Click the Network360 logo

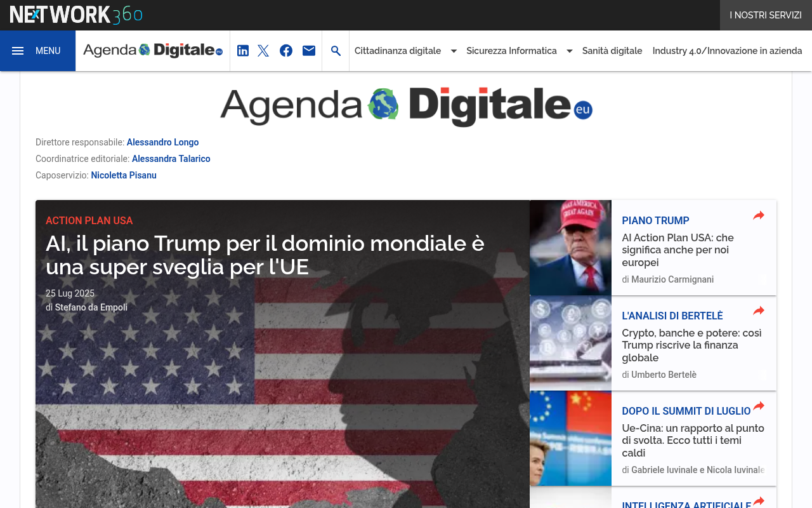point(76,15)
